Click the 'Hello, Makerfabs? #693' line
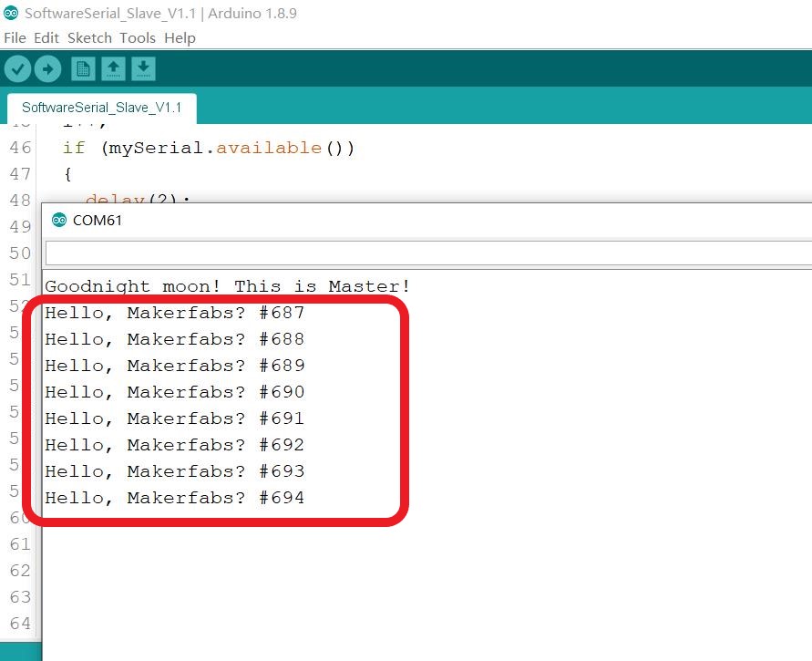Image resolution: width=812 pixels, height=661 pixels. pos(174,471)
